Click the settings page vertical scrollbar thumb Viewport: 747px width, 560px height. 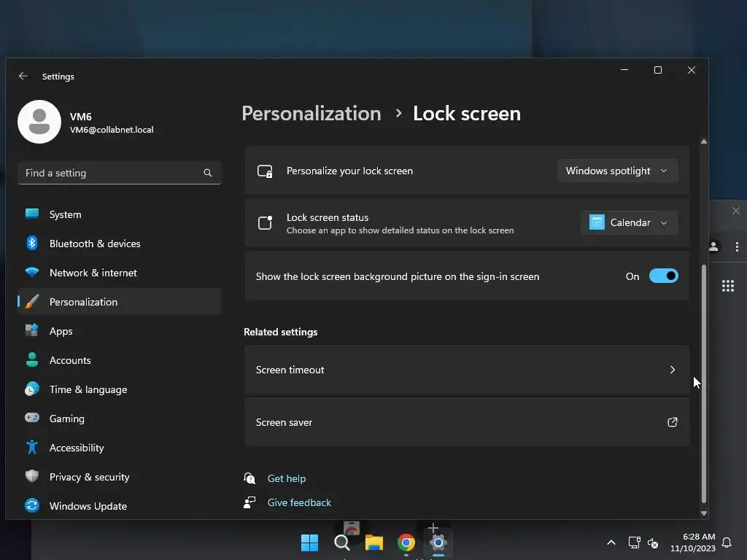704,384
